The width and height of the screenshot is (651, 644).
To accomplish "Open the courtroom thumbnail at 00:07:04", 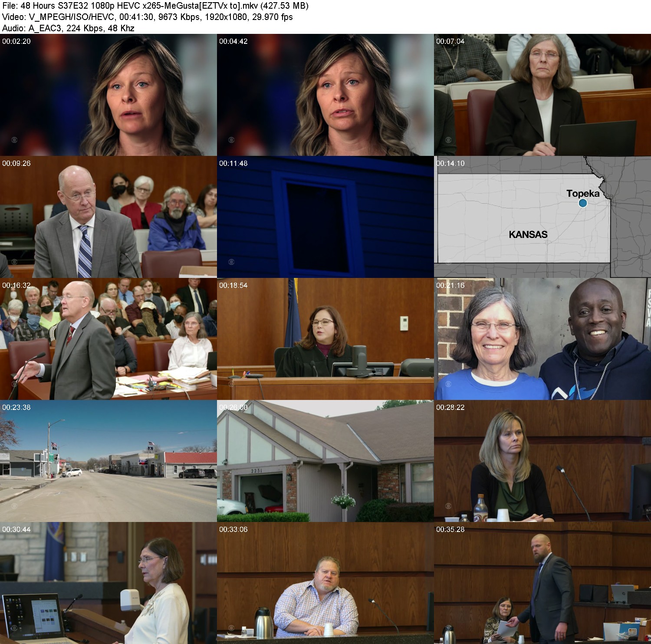I will pyautogui.click(x=542, y=95).
